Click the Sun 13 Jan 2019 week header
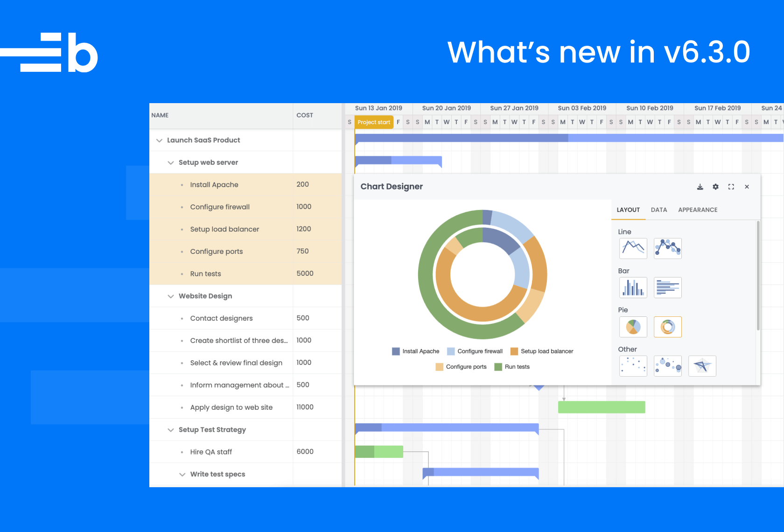 [378, 108]
